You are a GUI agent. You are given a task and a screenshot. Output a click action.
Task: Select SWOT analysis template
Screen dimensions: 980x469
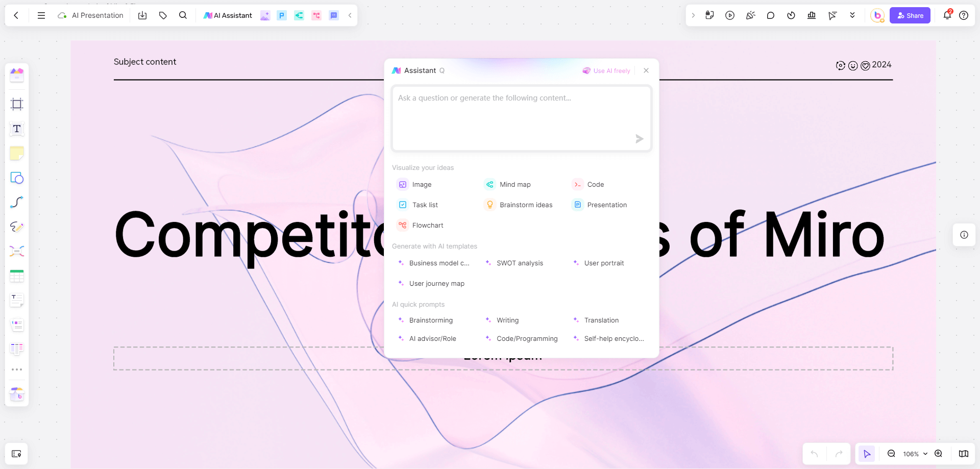tap(514, 263)
